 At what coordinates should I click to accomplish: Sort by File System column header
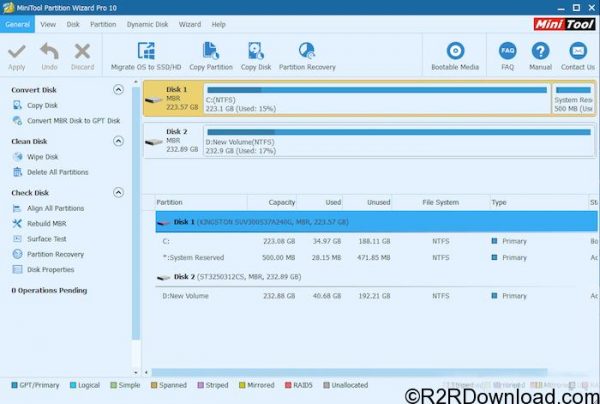(x=440, y=202)
